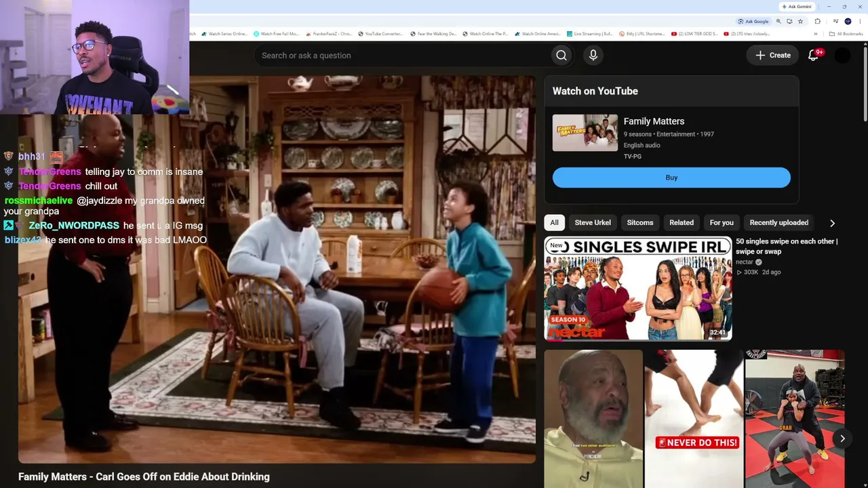Open the All Bookmarks folder
This screenshot has height=488, width=868.
pyautogui.click(x=846, y=34)
